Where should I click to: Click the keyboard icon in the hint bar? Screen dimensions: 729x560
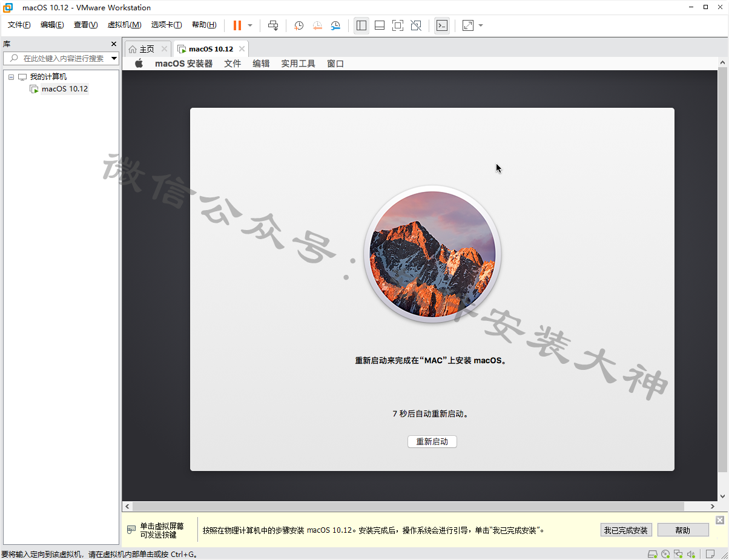pyautogui.click(x=131, y=530)
